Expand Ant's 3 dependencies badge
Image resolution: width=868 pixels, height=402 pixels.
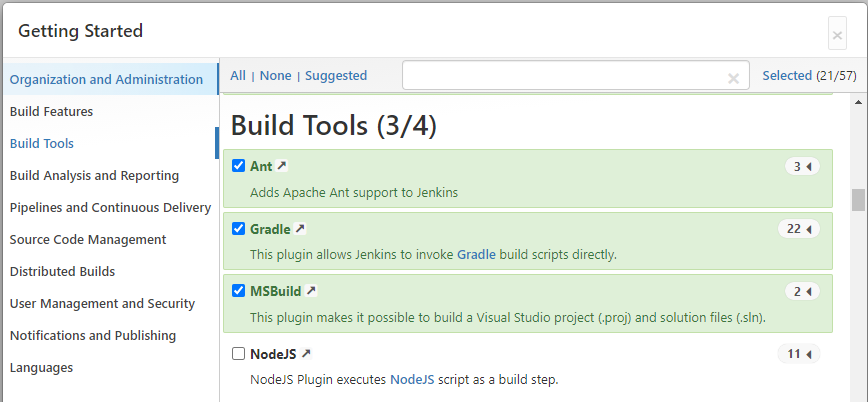click(x=802, y=167)
